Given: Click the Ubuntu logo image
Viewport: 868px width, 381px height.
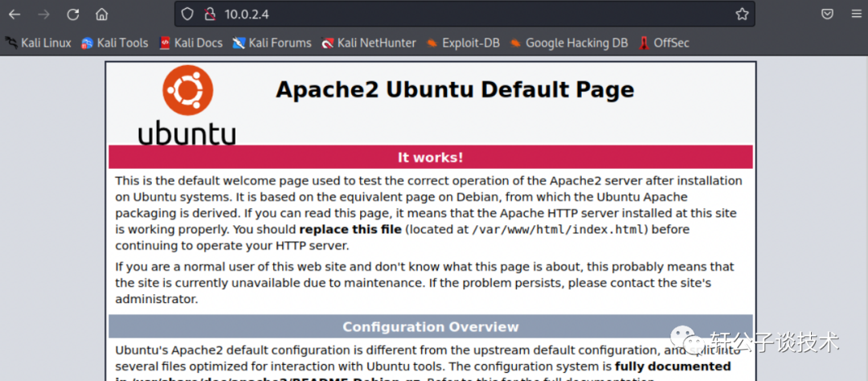Looking at the screenshot, I should [187, 105].
